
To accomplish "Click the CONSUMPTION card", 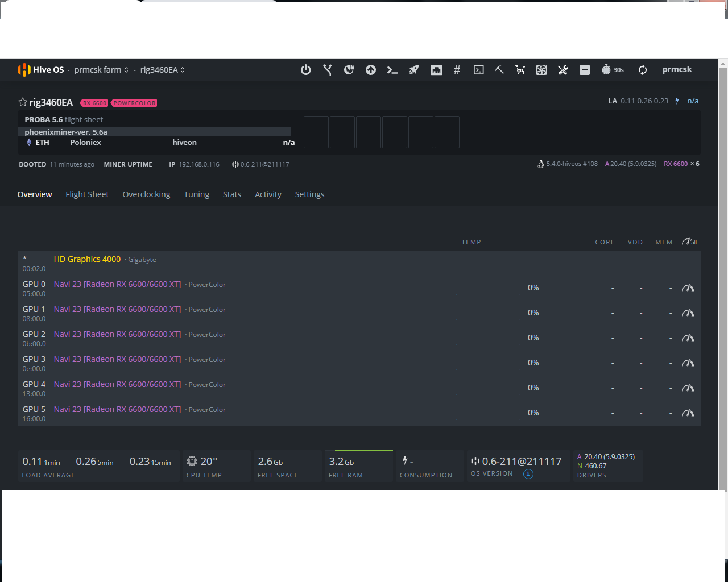I will point(430,466).
